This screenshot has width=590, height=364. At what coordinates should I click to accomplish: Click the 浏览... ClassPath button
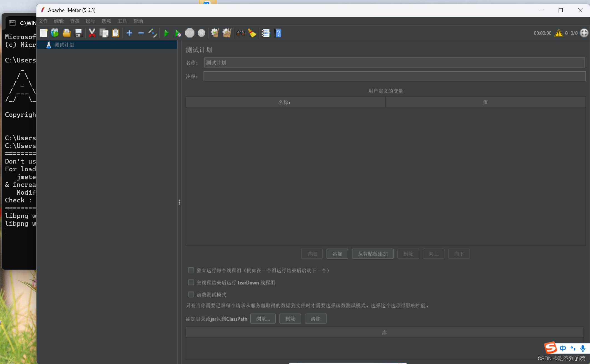[263, 319]
